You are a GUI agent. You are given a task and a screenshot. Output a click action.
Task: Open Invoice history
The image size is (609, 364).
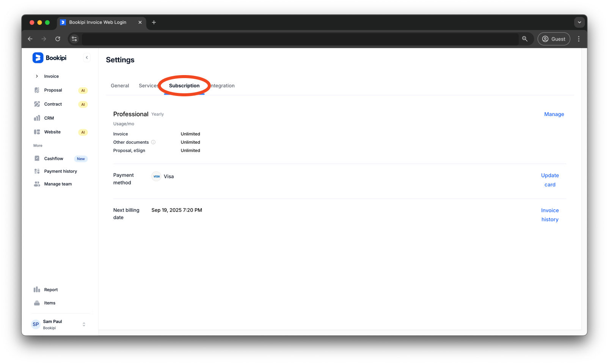click(550, 215)
